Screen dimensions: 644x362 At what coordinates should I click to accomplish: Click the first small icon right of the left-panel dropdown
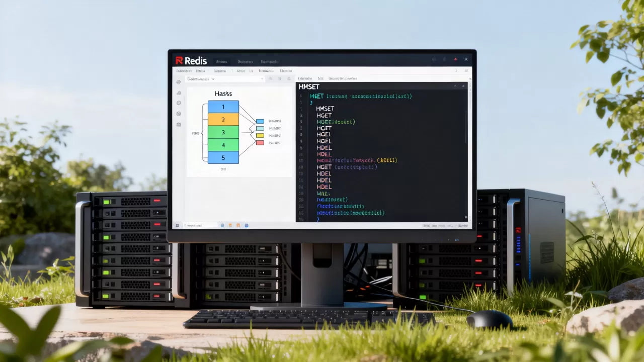point(270,79)
